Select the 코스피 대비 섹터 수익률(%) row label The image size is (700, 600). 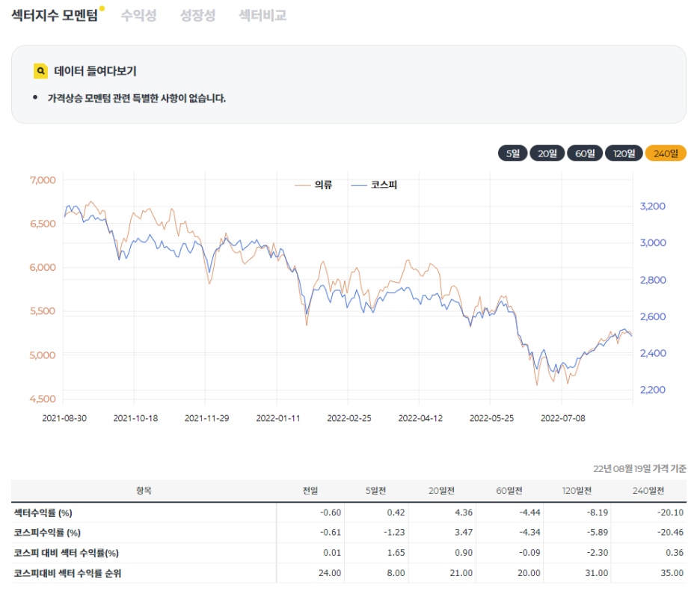tap(66, 553)
